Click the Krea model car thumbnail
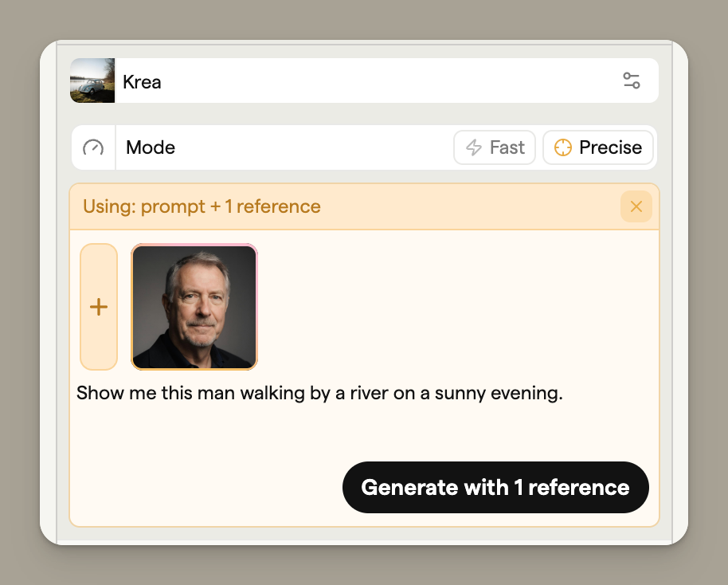 (x=92, y=80)
